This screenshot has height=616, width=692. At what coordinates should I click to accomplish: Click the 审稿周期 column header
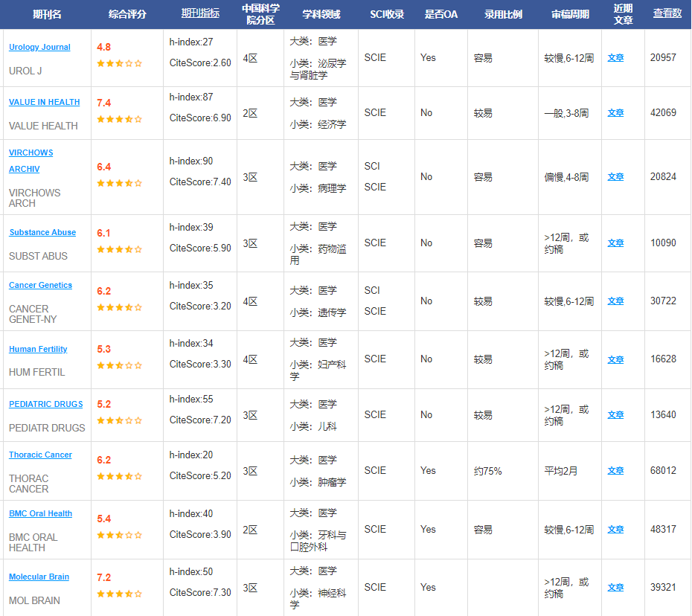point(570,14)
